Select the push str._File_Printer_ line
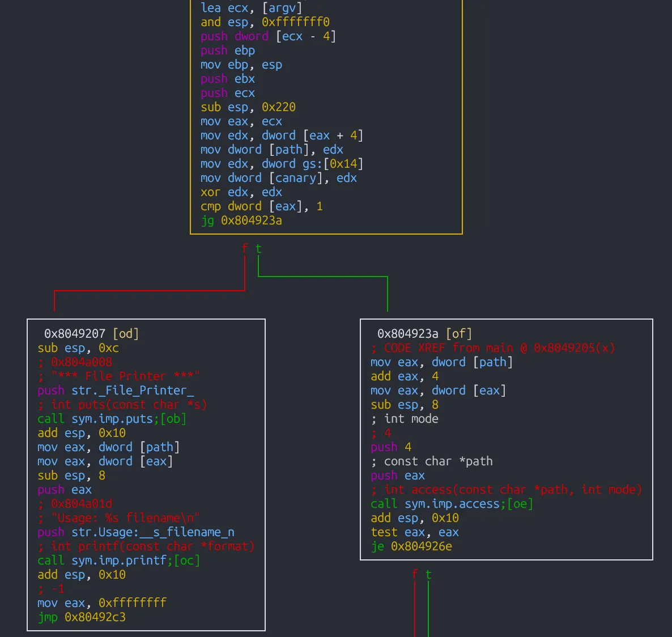The image size is (672, 637). [x=116, y=390]
